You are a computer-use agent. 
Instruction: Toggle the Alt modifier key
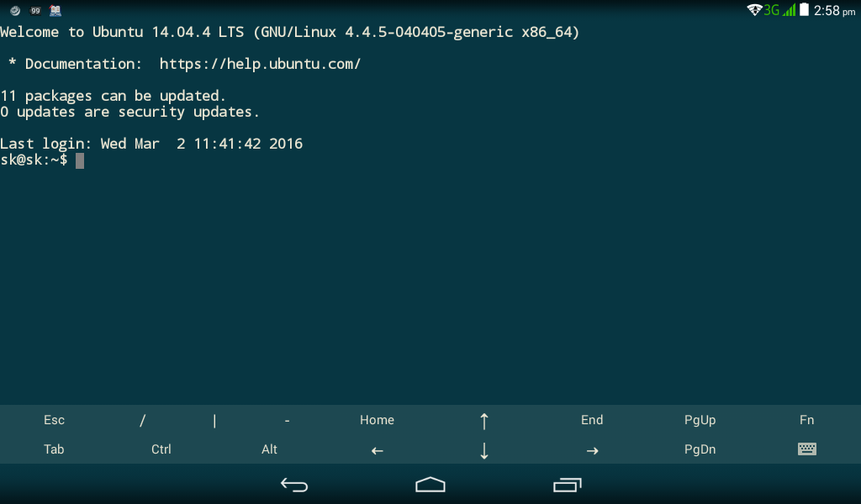[x=269, y=449]
